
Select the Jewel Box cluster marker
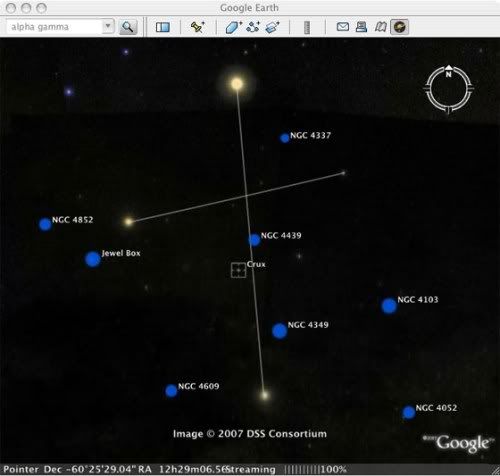[x=93, y=259]
